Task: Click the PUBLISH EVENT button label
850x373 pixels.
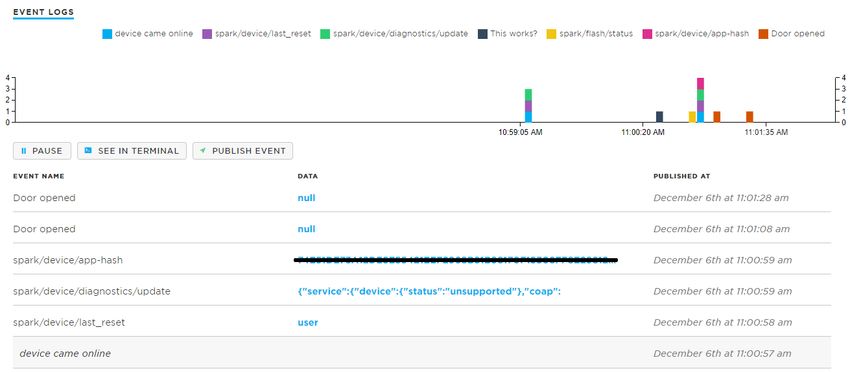Action: tap(249, 151)
